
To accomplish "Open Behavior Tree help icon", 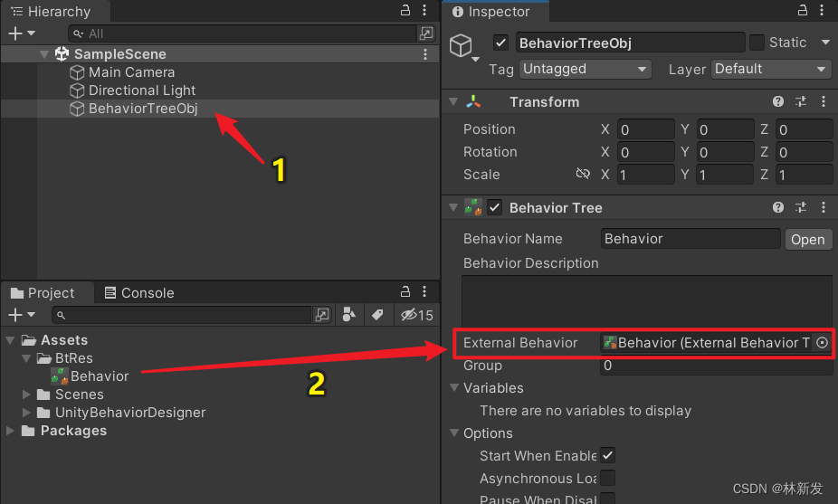I will point(778,207).
